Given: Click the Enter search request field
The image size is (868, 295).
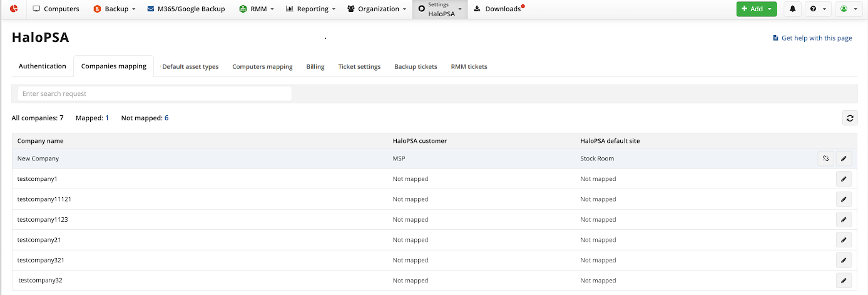Looking at the screenshot, I should pyautogui.click(x=154, y=93).
